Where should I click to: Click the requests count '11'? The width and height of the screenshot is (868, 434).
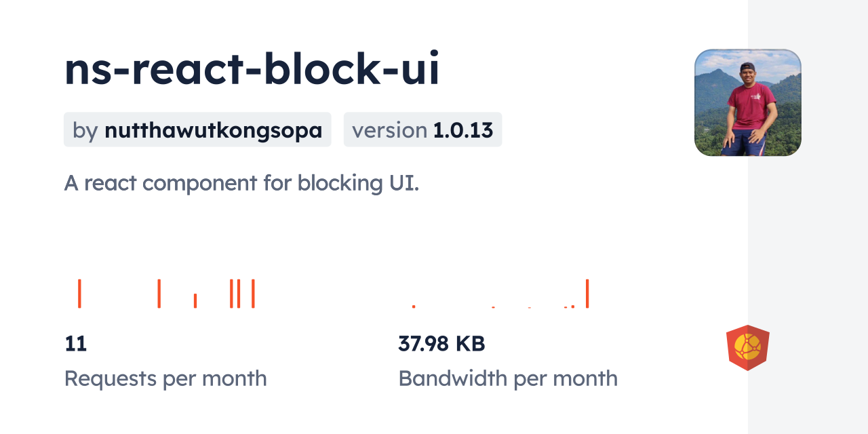point(76,344)
